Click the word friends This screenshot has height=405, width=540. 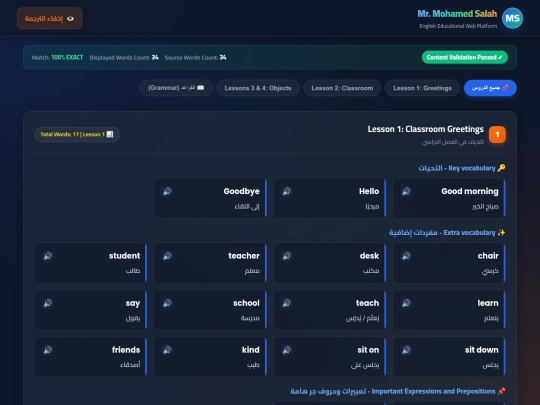[x=126, y=350]
